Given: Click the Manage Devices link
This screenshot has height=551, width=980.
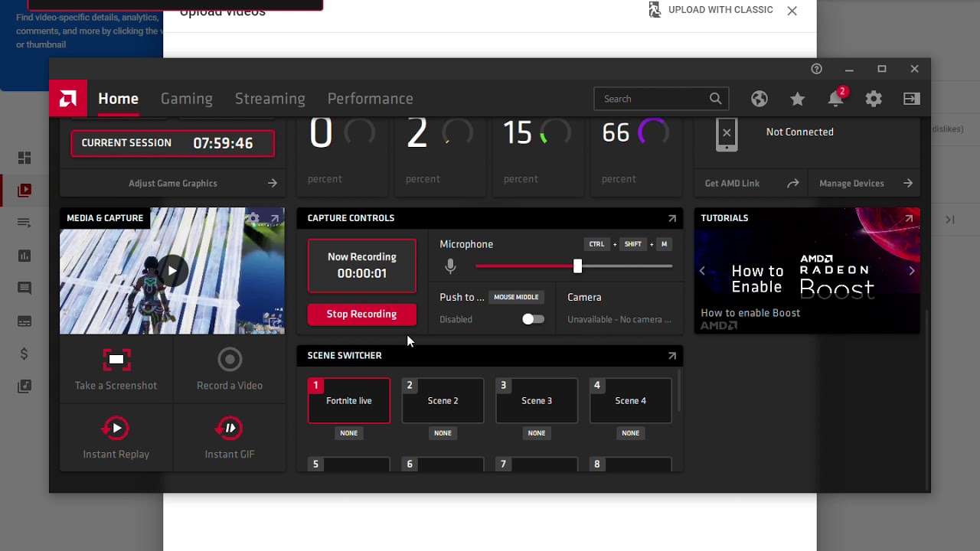Looking at the screenshot, I should [x=866, y=183].
